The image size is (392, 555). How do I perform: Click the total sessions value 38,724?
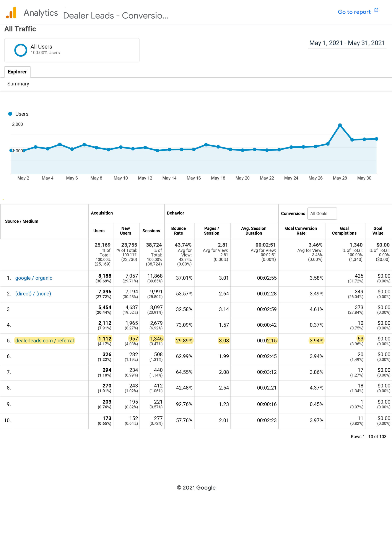click(x=154, y=245)
